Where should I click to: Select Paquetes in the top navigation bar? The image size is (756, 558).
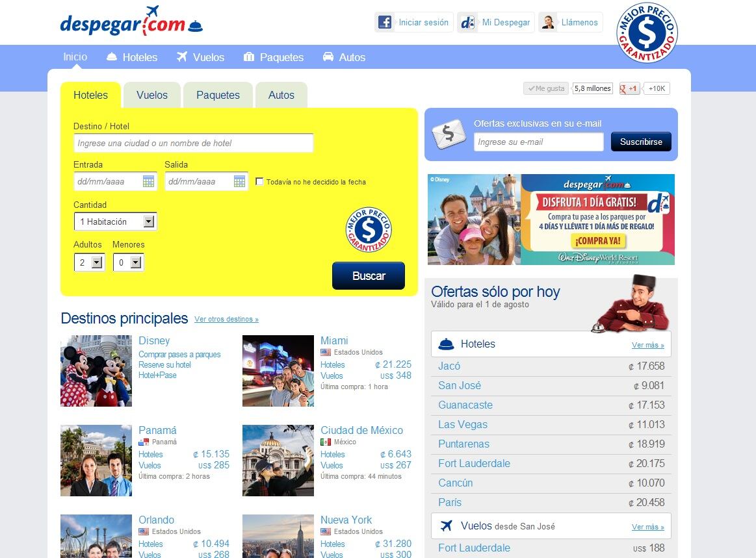(x=274, y=57)
